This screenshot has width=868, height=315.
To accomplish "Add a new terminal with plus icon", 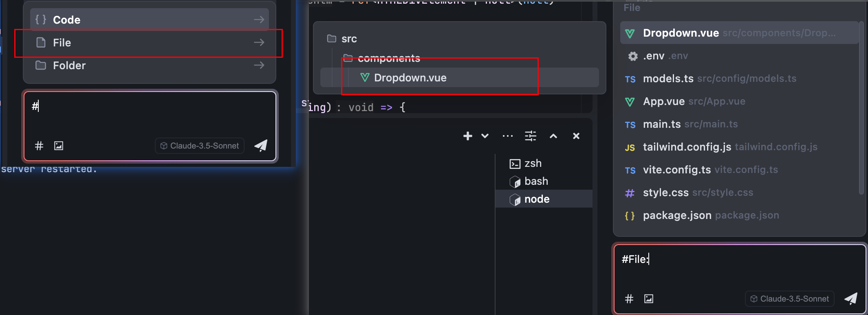I will (x=467, y=136).
